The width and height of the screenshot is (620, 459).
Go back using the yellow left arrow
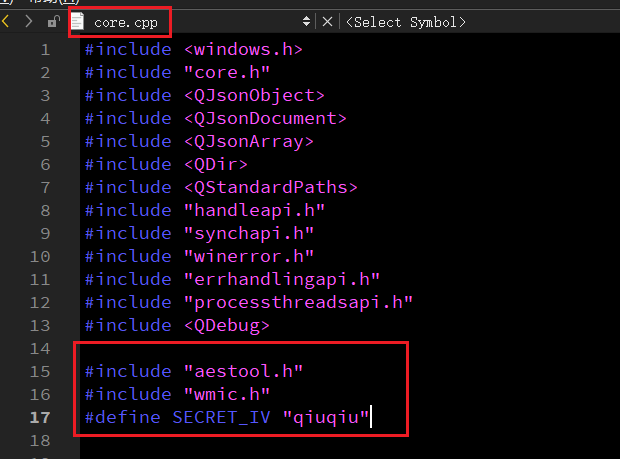[x=6, y=21]
